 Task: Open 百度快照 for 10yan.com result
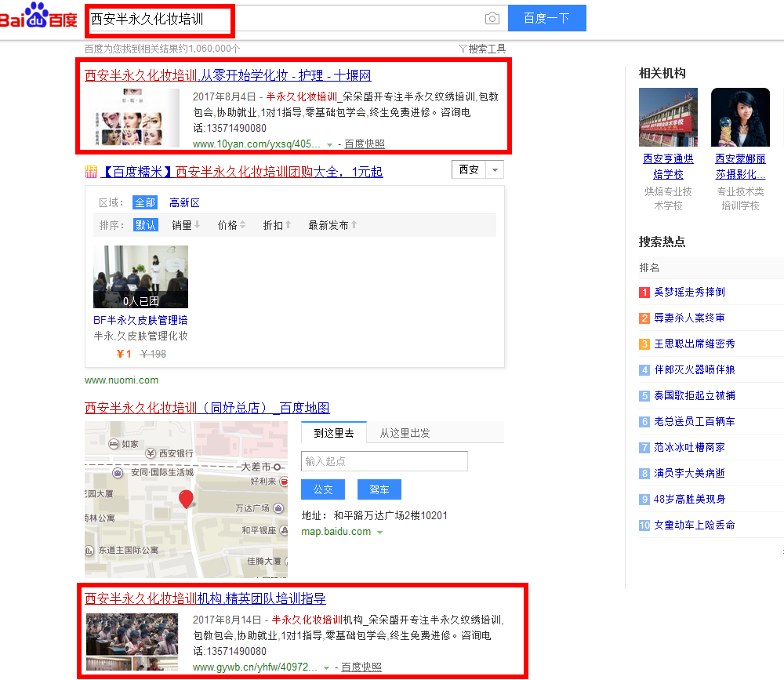pos(365,144)
